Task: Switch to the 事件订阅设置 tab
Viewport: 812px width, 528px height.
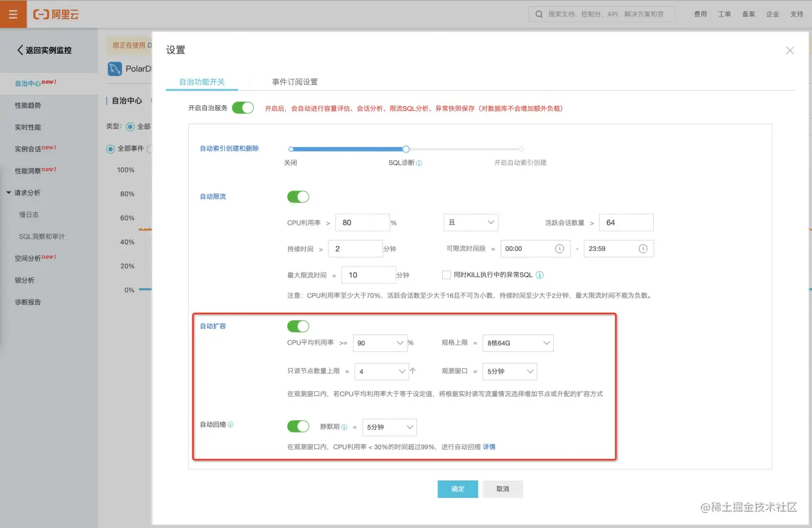Action: 294,82
